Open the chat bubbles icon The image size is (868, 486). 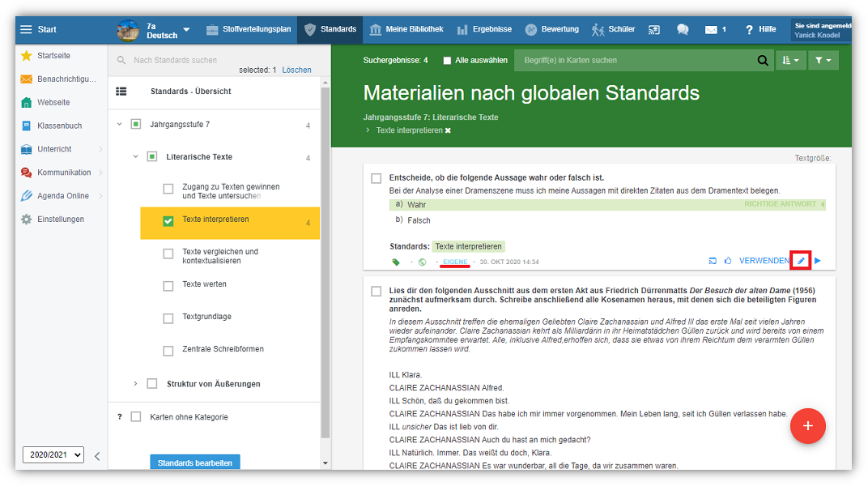tap(683, 30)
